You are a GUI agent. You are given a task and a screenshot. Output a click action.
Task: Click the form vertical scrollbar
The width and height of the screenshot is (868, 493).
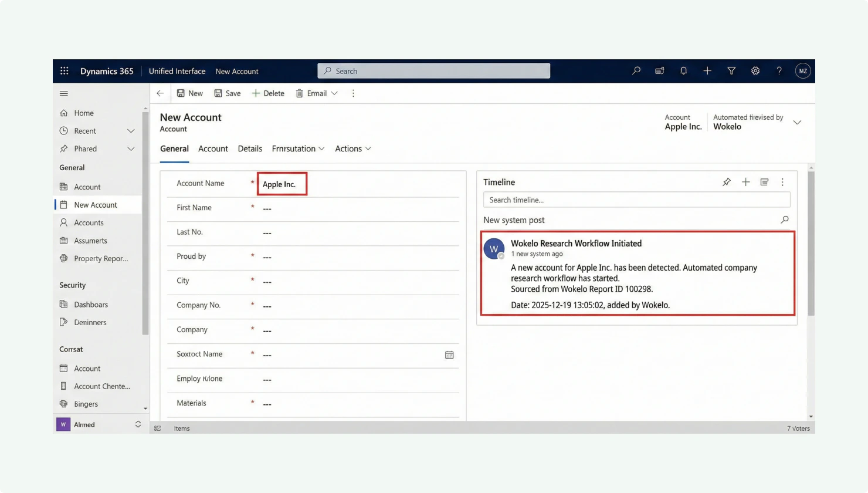(811, 244)
